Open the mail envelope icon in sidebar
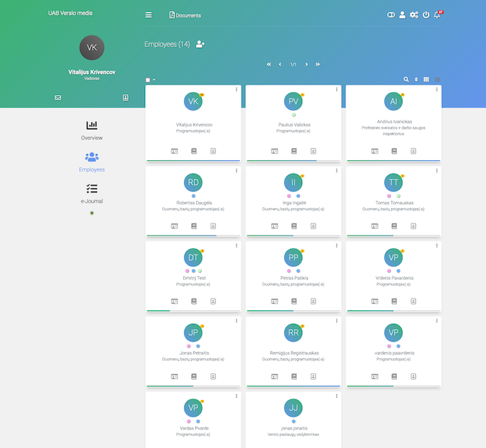The height and width of the screenshot is (448, 486). click(58, 97)
